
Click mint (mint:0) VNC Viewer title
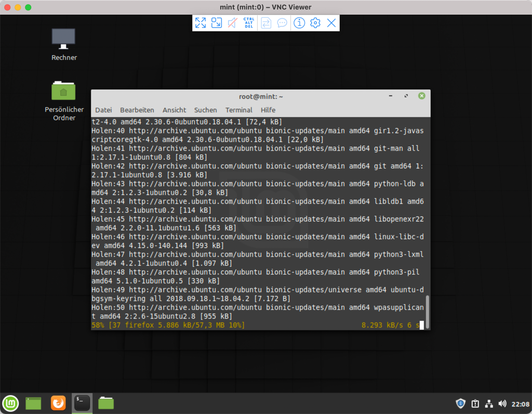click(x=265, y=7)
